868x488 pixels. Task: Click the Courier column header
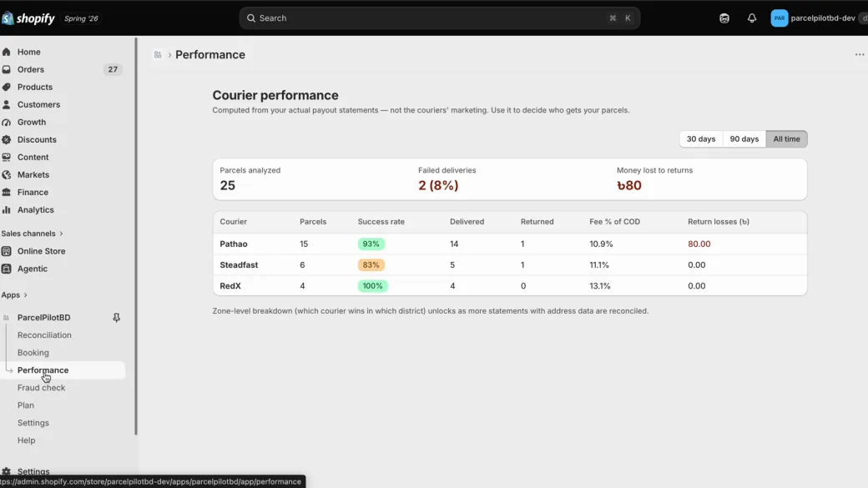pyautogui.click(x=233, y=222)
